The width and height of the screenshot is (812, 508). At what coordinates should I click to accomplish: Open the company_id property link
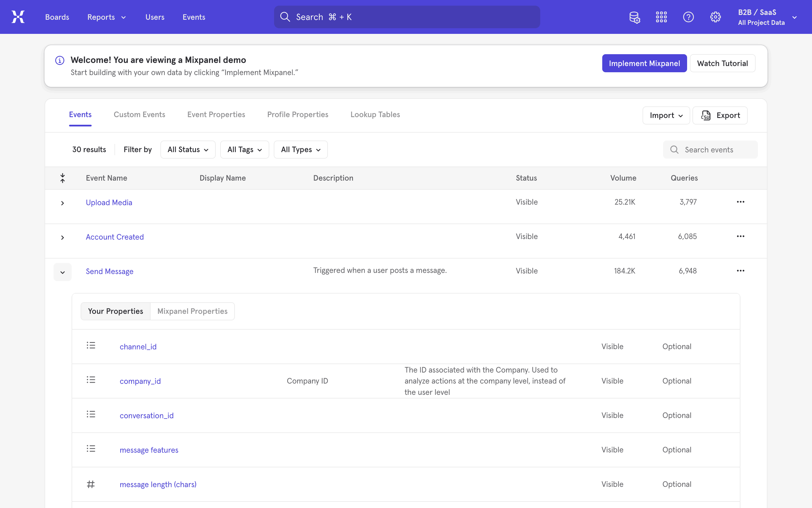tap(140, 381)
